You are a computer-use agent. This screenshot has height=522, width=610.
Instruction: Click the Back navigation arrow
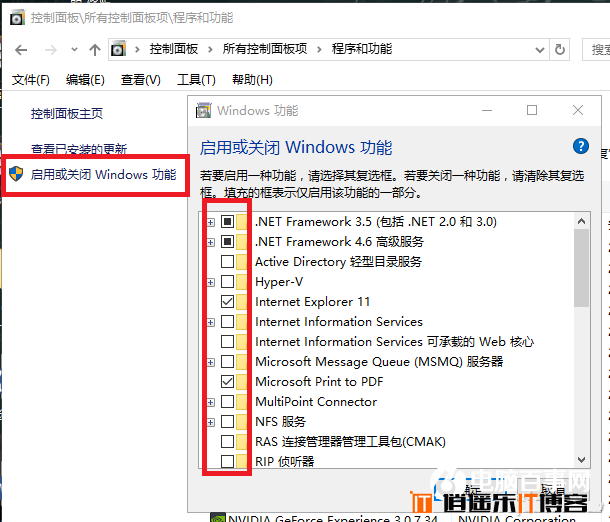[x=21, y=50]
